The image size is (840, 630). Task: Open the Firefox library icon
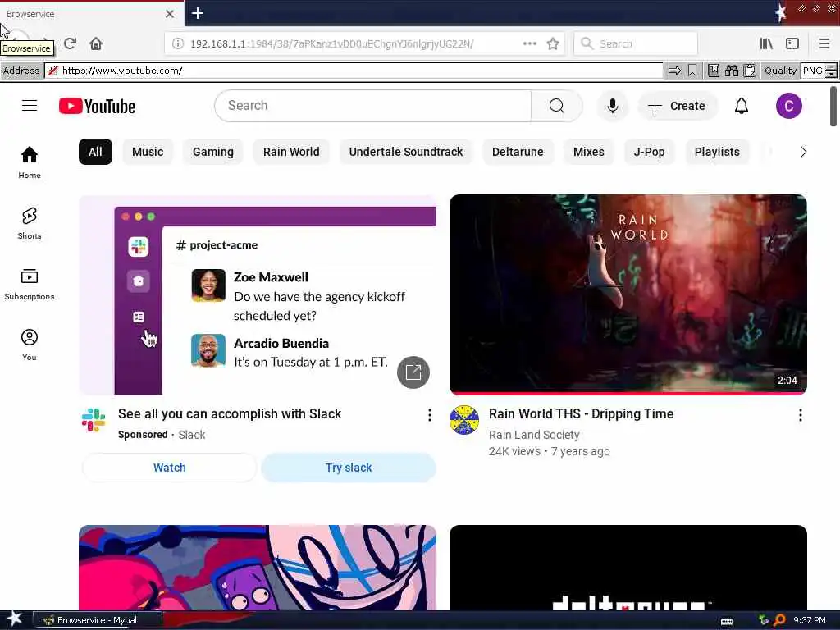click(x=766, y=43)
